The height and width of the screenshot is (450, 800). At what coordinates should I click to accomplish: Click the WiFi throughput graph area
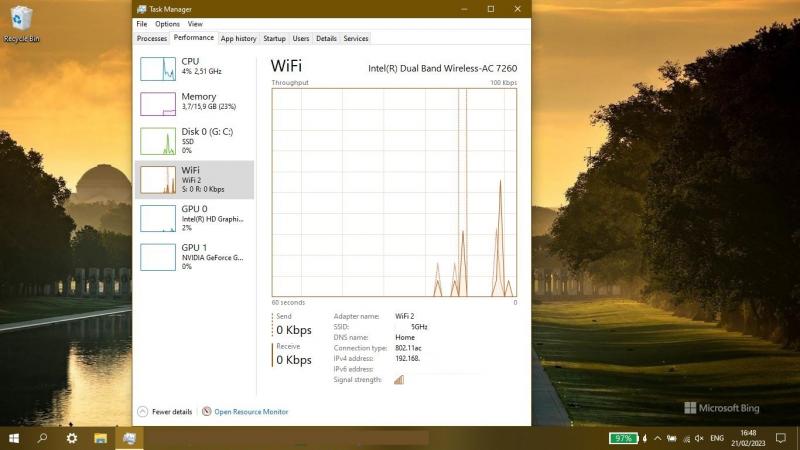[394, 192]
